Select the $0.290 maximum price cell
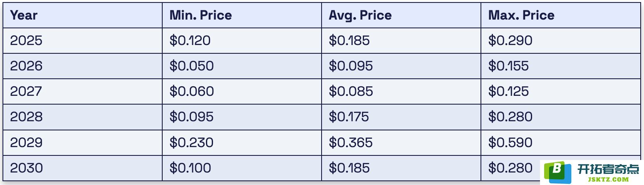This screenshot has width=644, height=185. click(x=561, y=40)
